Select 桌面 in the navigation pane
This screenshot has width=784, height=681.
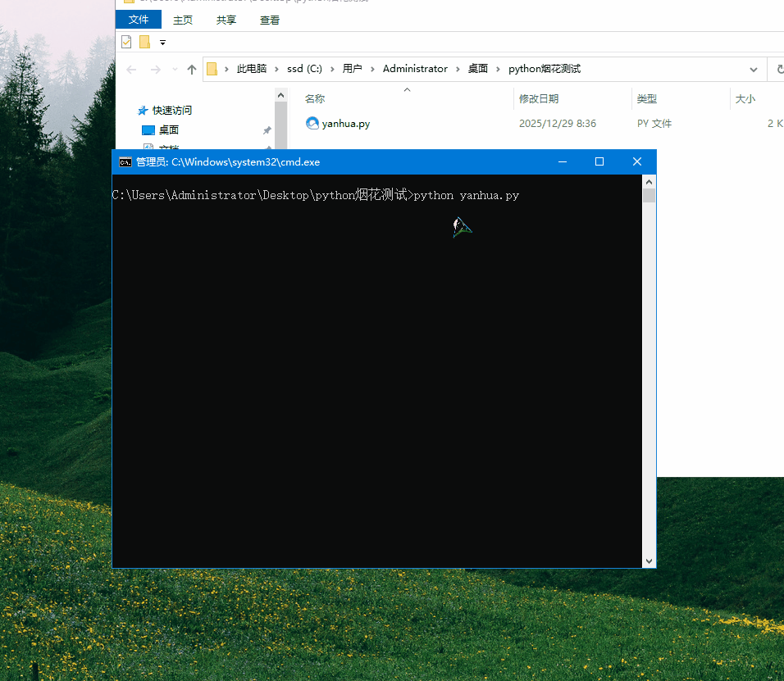168,130
